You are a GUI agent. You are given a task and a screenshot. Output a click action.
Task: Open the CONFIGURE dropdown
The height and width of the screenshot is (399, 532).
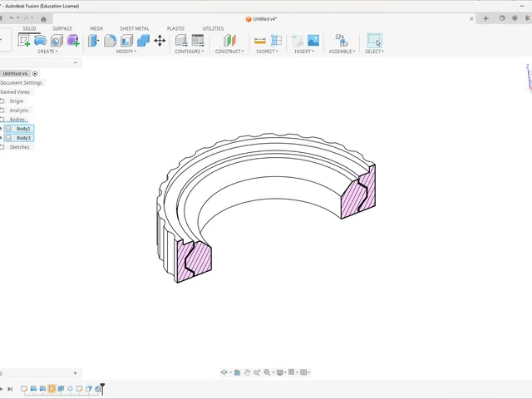click(190, 52)
